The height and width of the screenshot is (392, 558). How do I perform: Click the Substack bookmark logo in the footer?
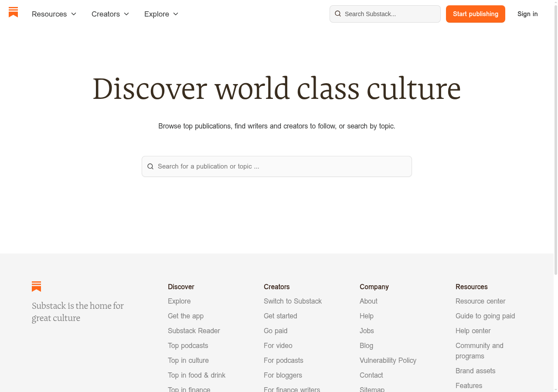click(37, 287)
